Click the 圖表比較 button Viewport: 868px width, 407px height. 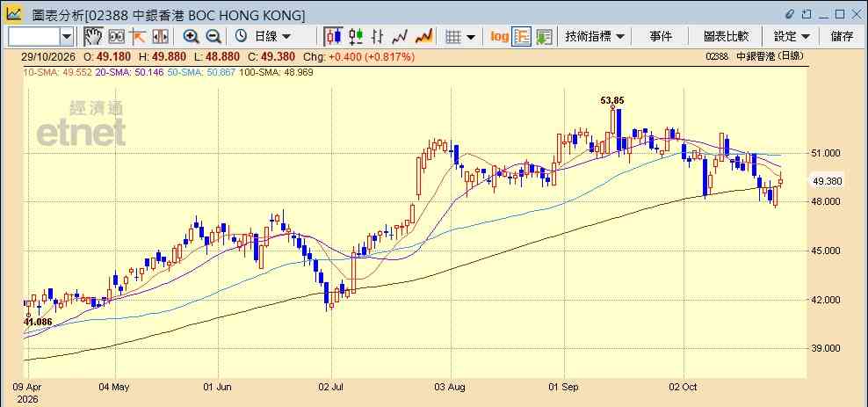727,37
